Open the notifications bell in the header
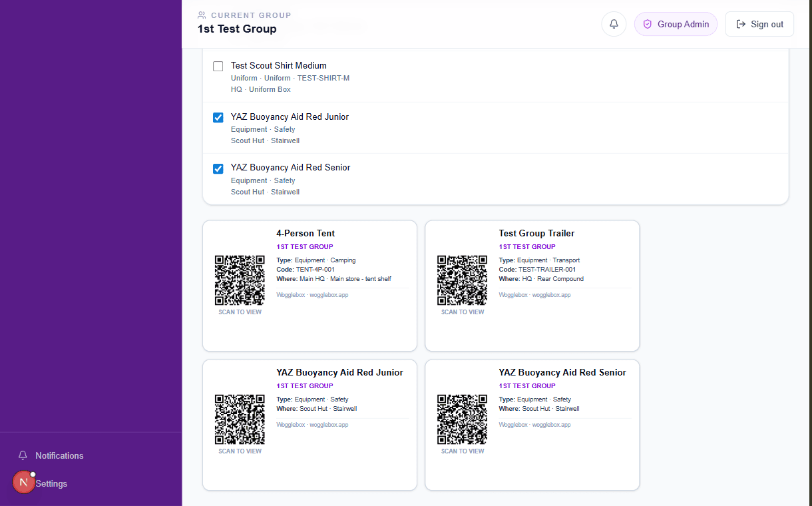Viewport: 812px width, 506px height. (x=614, y=24)
